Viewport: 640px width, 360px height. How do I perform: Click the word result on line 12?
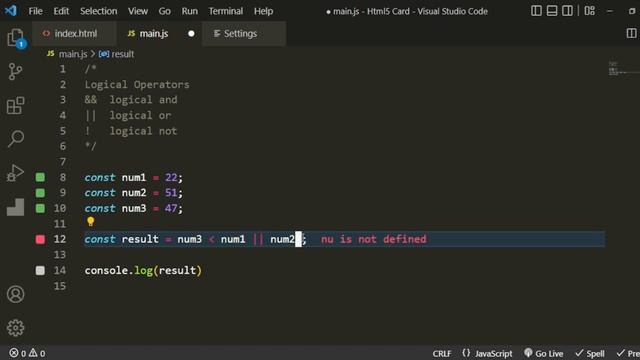tap(140, 239)
